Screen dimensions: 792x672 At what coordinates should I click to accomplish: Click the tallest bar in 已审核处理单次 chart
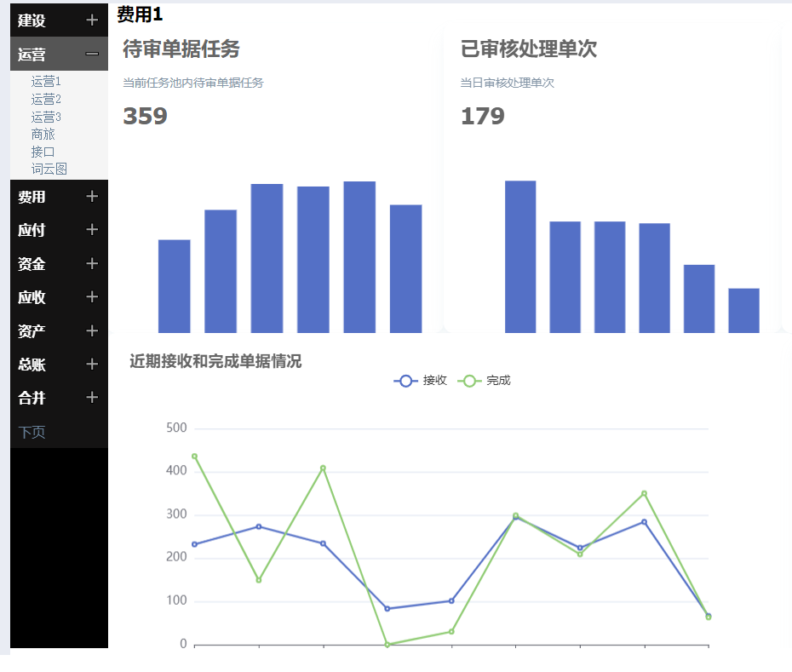click(x=520, y=256)
